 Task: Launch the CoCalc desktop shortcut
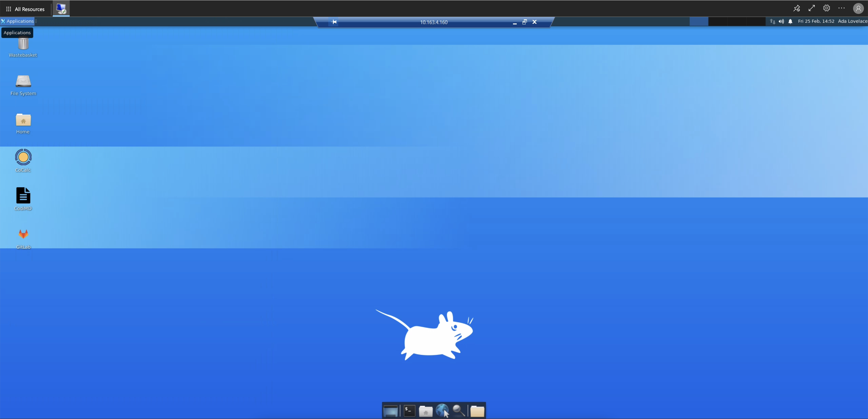pos(23,161)
